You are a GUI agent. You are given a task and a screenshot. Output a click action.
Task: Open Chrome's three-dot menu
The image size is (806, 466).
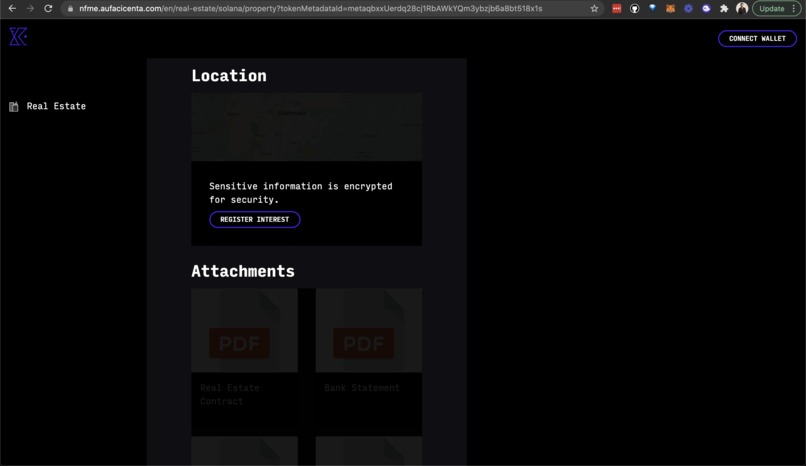click(x=794, y=8)
